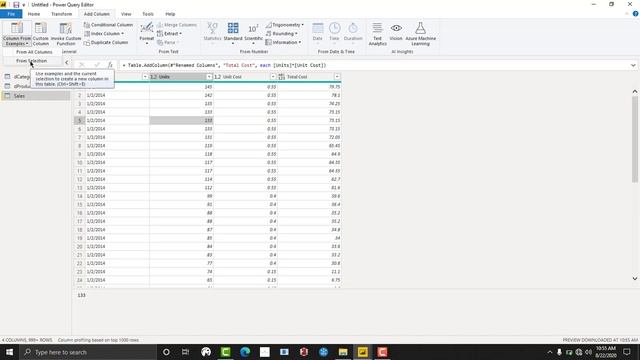Open Column From Examples in the ribbon

[17, 33]
